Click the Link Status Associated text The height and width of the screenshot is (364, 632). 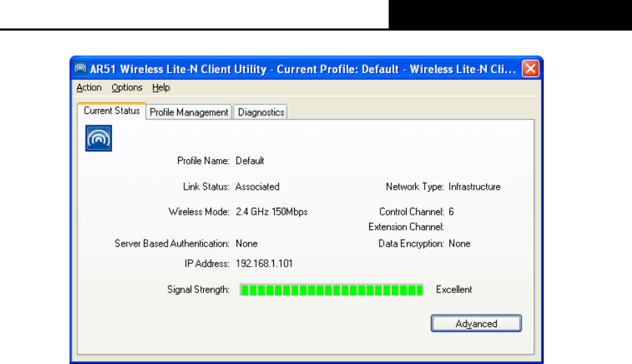257,187
